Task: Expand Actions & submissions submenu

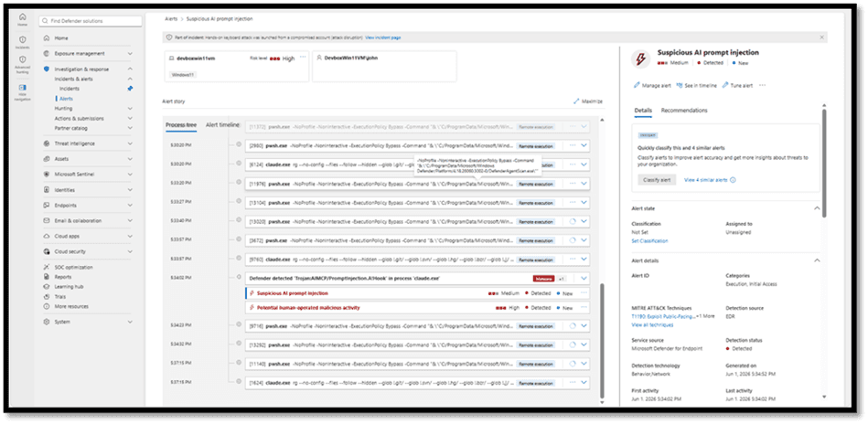Action: coord(130,118)
